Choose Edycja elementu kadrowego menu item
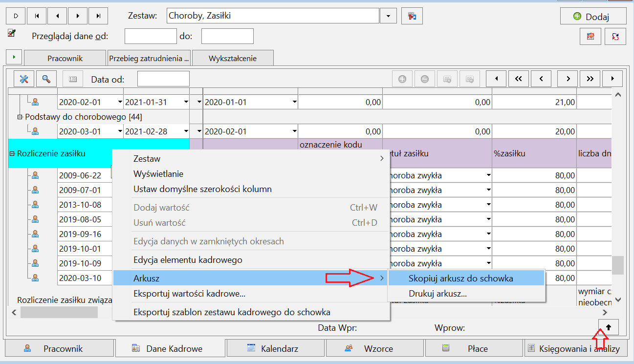 pyautogui.click(x=251, y=260)
